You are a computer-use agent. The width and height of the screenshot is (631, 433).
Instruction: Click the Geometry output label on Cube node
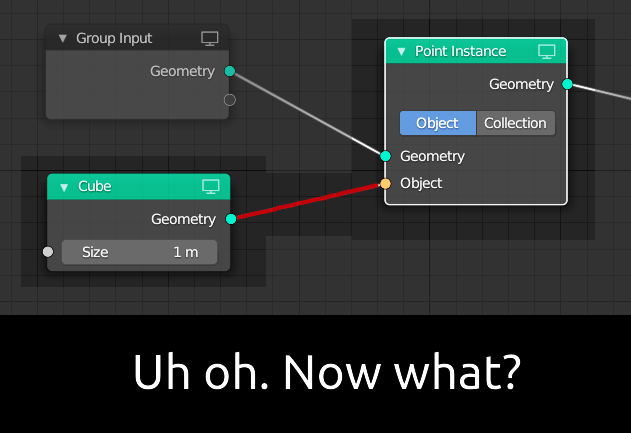184,219
